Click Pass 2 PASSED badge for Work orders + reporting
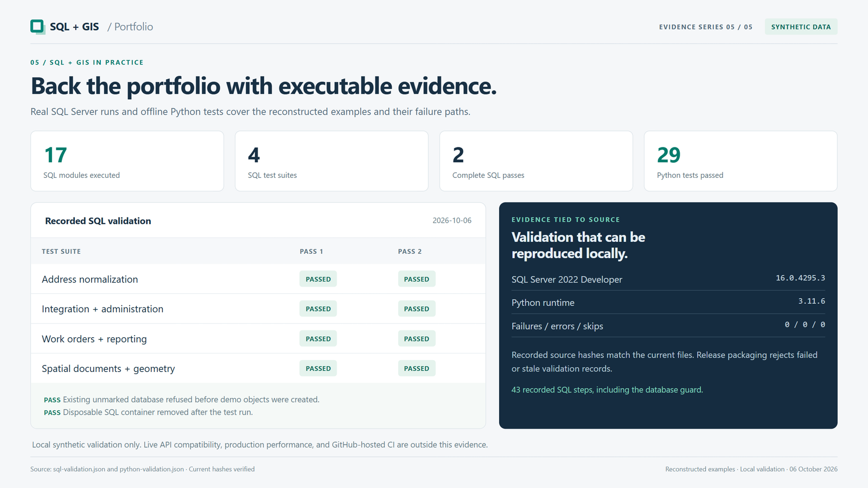 (417, 338)
